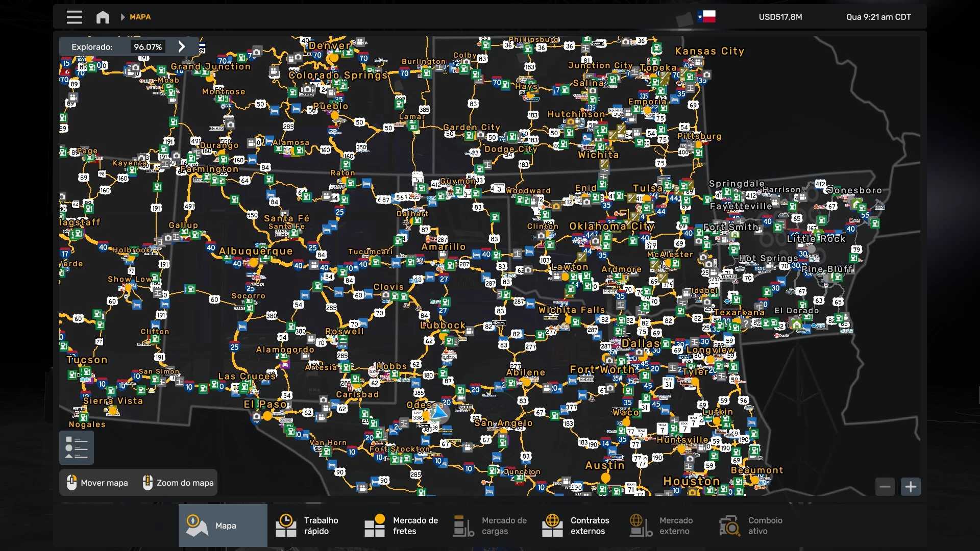Open the map legend list icon
The image size is (980, 551).
point(77,447)
